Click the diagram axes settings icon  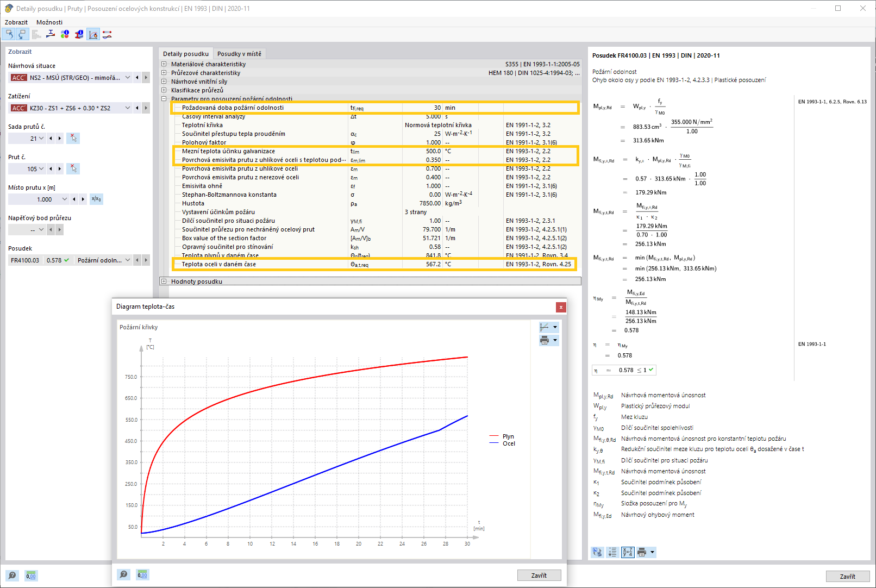point(545,327)
